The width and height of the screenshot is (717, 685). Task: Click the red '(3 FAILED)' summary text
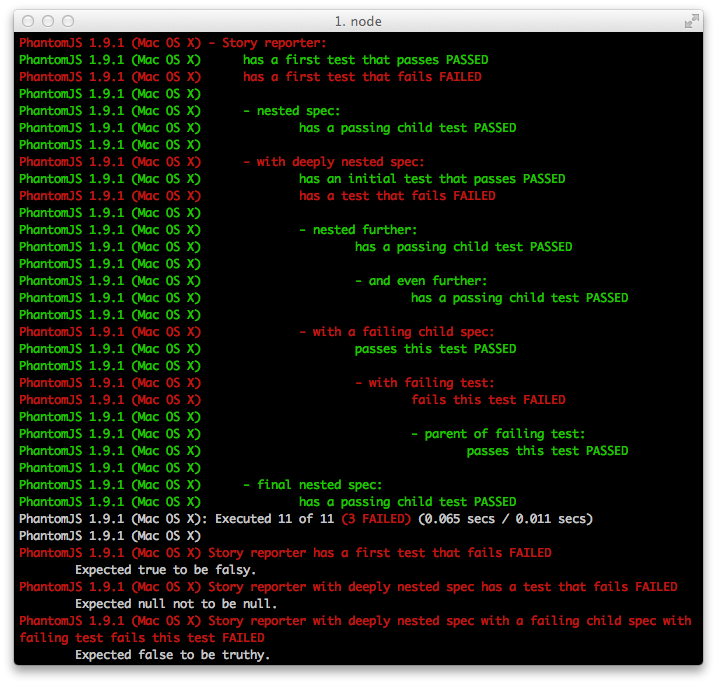[376, 519]
